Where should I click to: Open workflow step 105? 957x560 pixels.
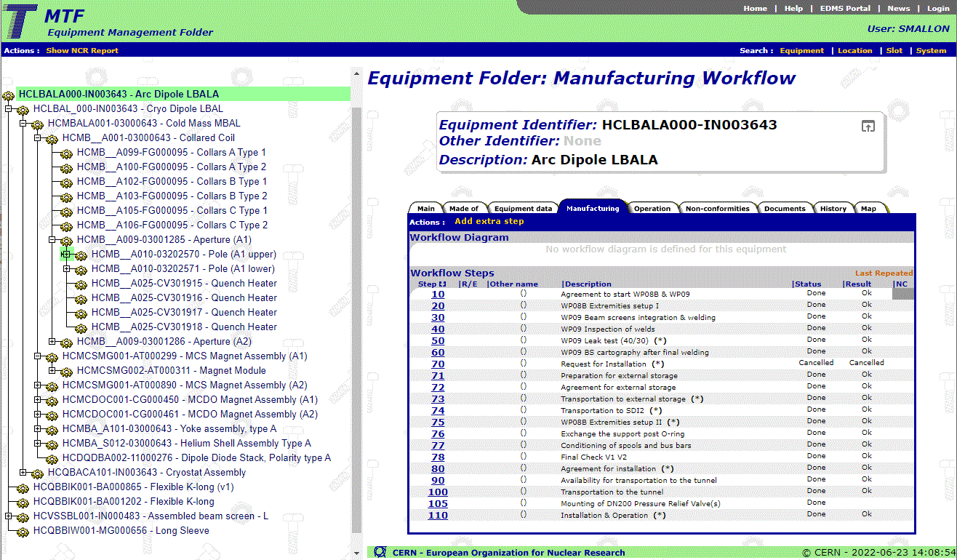(438, 504)
